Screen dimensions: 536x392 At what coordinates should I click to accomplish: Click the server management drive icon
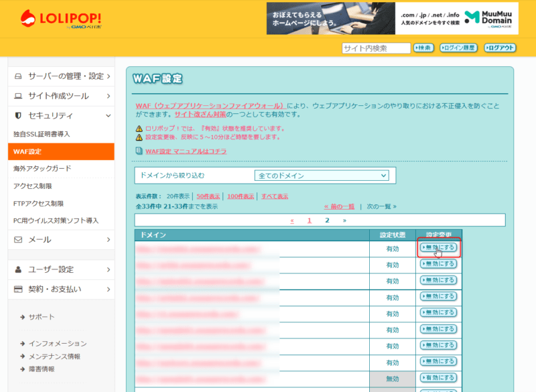(x=18, y=76)
